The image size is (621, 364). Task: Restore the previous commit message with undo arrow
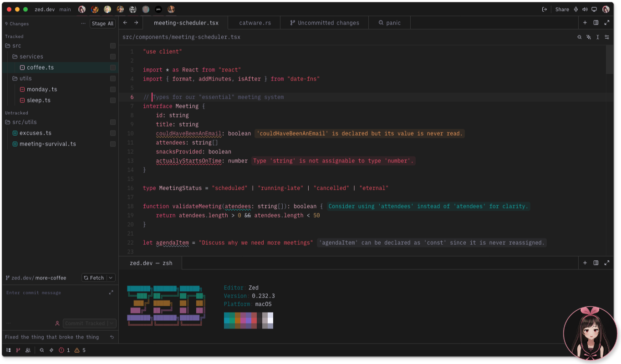click(x=112, y=337)
